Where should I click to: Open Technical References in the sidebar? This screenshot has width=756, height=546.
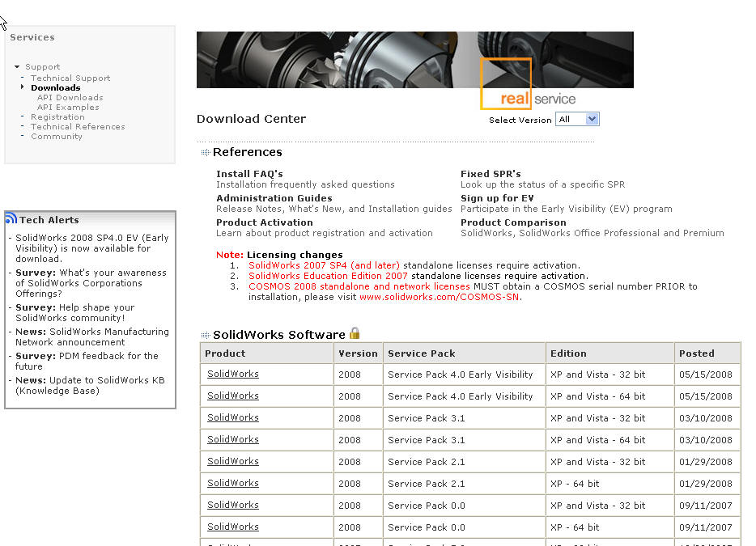click(x=78, y=126)
